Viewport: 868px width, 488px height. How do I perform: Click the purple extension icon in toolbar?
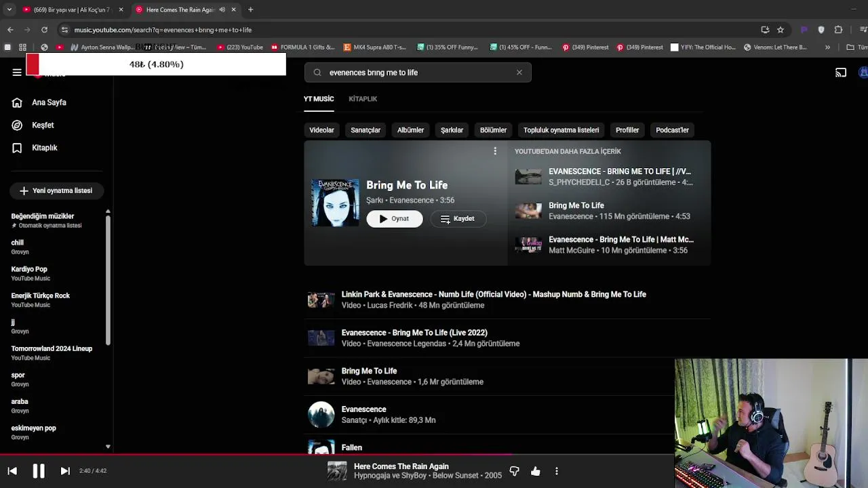coord(804,30)
